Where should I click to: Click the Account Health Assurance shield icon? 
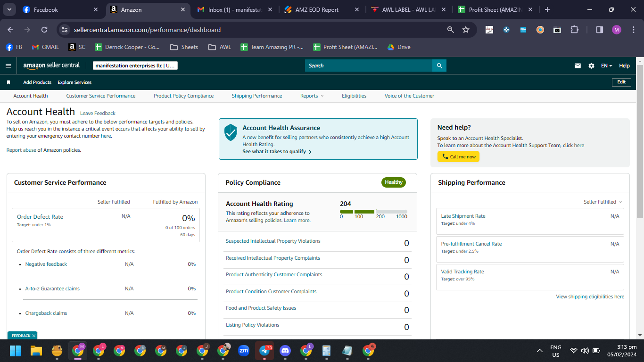(x=231, y=132)
